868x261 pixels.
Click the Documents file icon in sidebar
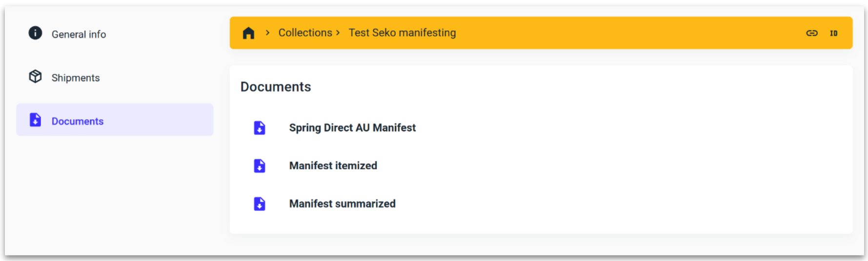pos(35,120)
